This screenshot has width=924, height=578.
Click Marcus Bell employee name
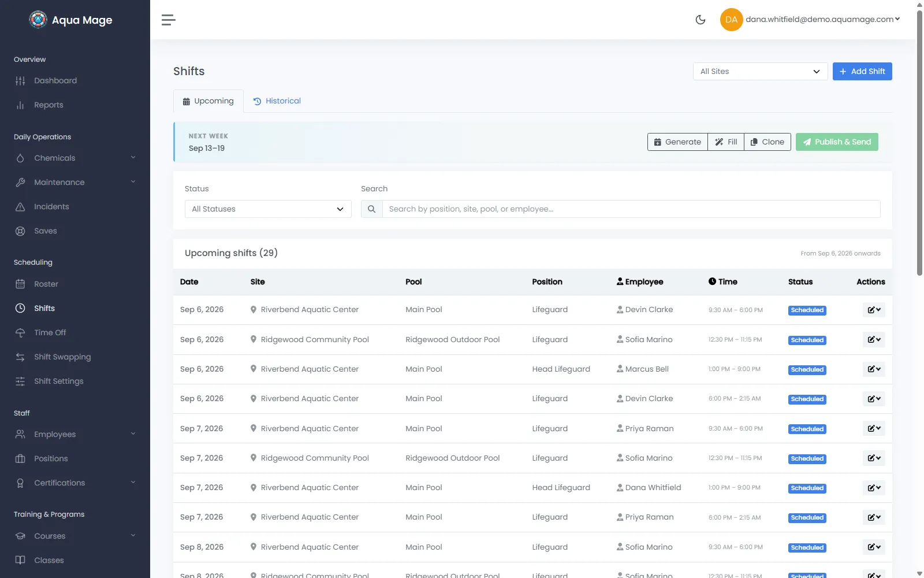[x=647, y=369]
